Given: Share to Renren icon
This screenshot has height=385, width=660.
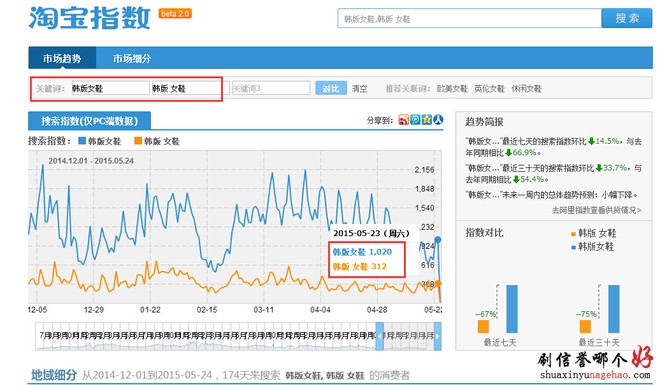Looking at the screenshot, I should (x=438, y=120).
